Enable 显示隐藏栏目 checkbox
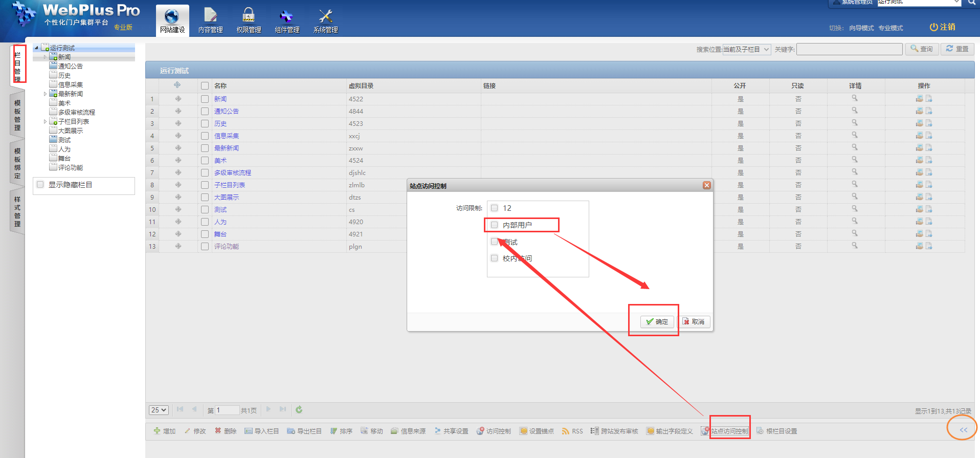 coord(40,185)
